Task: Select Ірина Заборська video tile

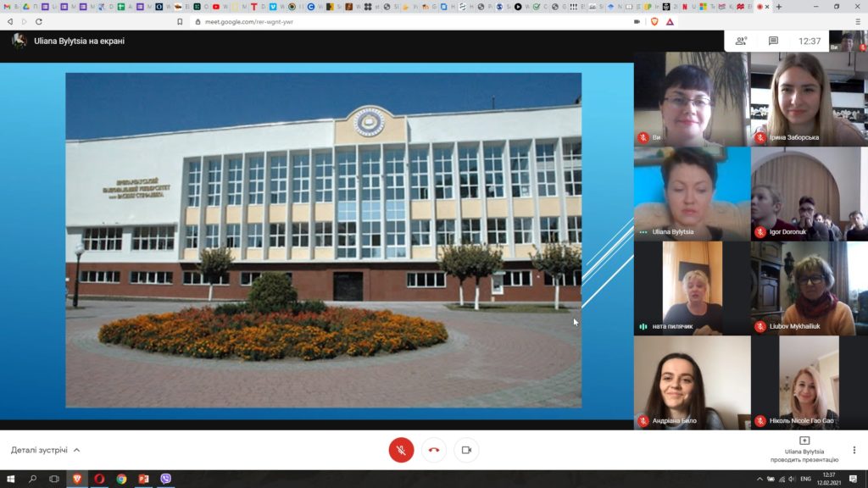Action: pyautogui.click(x=810, y=99)
